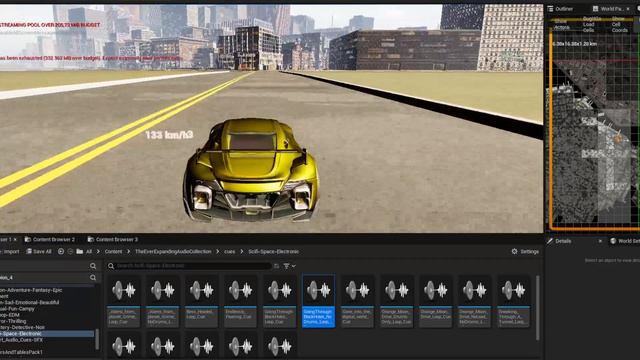The width and height of the screenshot is (640, 360).
Task: Select the Sneaking Through A Tunnel cue
Action: tap(513, 301)
